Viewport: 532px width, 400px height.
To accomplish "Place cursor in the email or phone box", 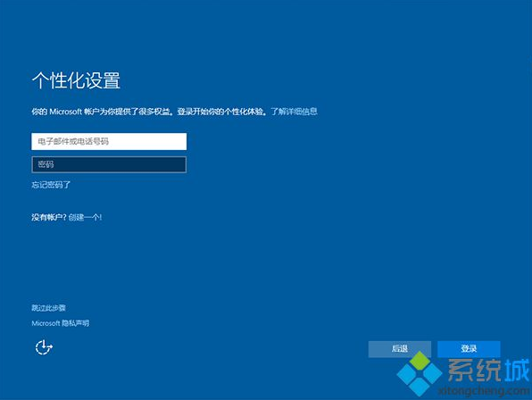I will pyautogui.click(x=109, y=141).
